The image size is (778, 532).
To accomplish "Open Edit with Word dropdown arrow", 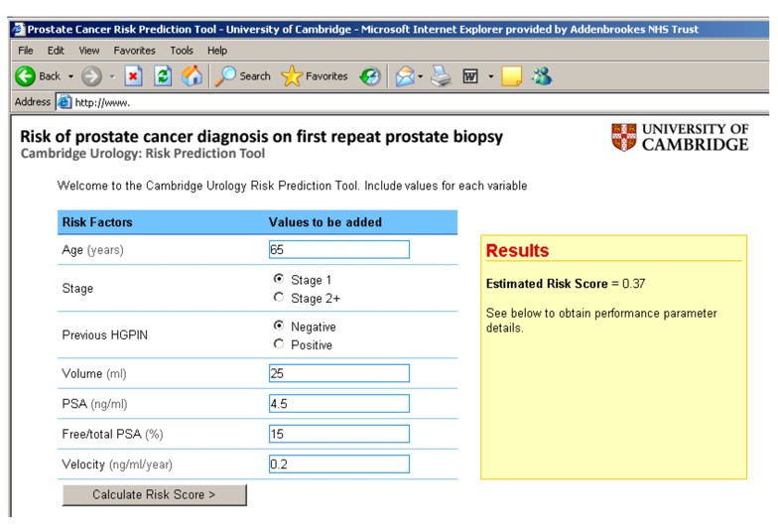I will pyautogui.click(x=490, y=76).
